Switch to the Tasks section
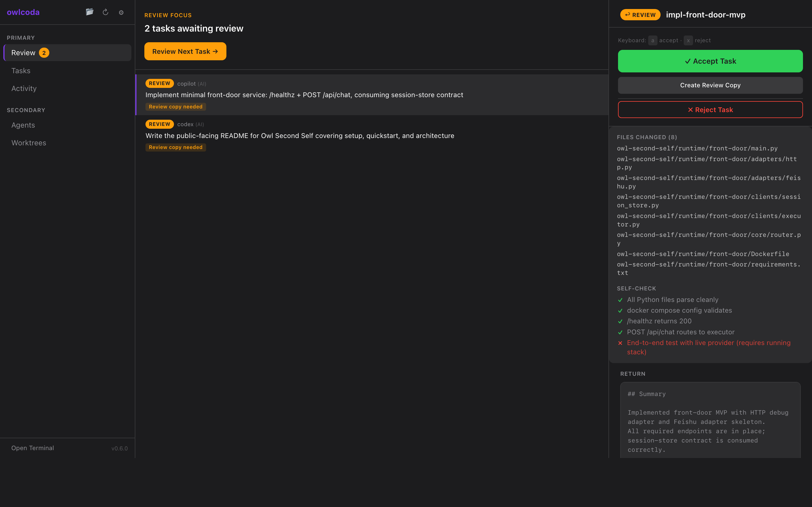This screenshot has width=812, height=507. pos(21,71)
